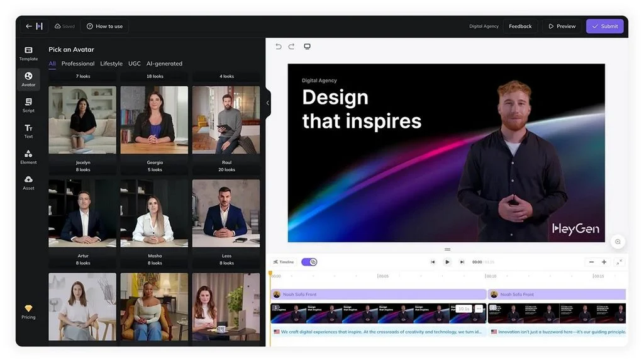This screenshot has width=644, height=362.
Task: Click the canvas zoom magnifier icon
Action: pos(618,242)
